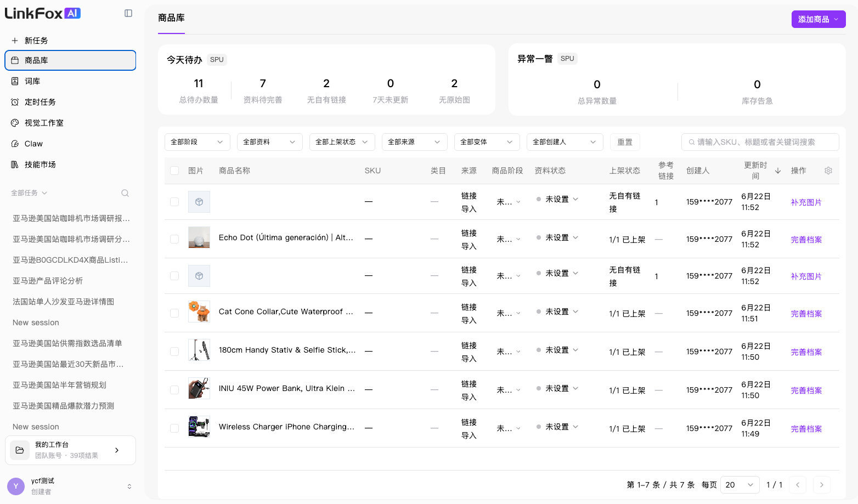This screenshot has width=858, height=504.
Task: Open the per-page 20 selector
Action: pyautogui.click(x=740, y=485)
